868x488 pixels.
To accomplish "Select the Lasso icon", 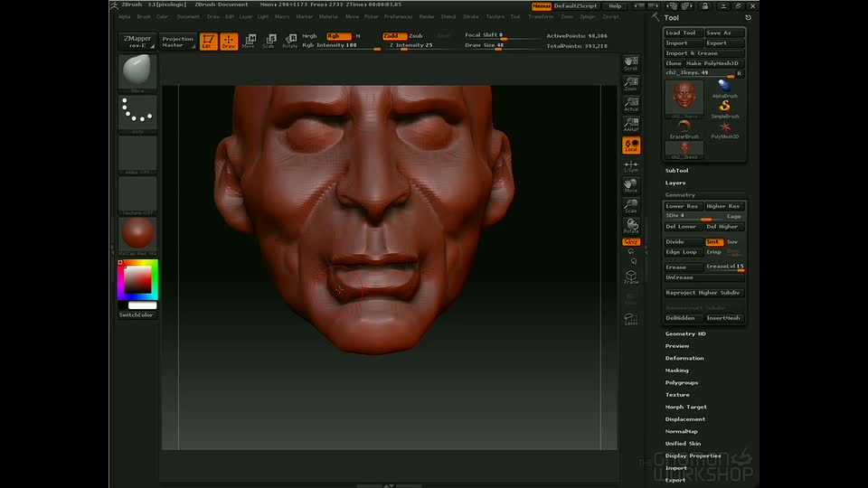I will point(631,319).
